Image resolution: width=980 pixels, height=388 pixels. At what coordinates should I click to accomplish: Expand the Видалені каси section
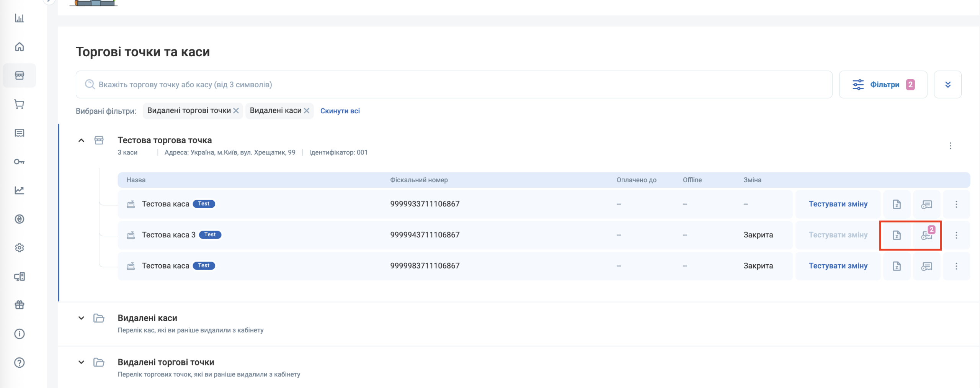pos(81,318)
